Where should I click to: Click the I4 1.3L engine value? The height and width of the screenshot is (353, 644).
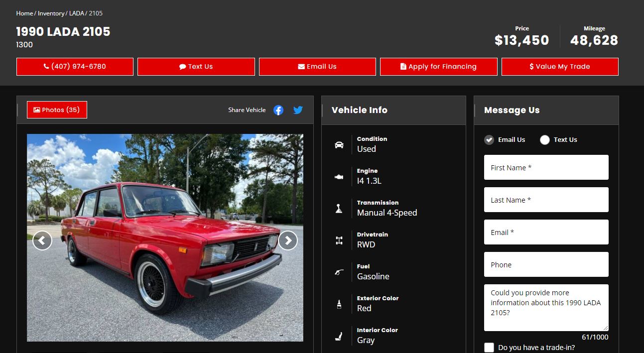(x=369, y=181)
